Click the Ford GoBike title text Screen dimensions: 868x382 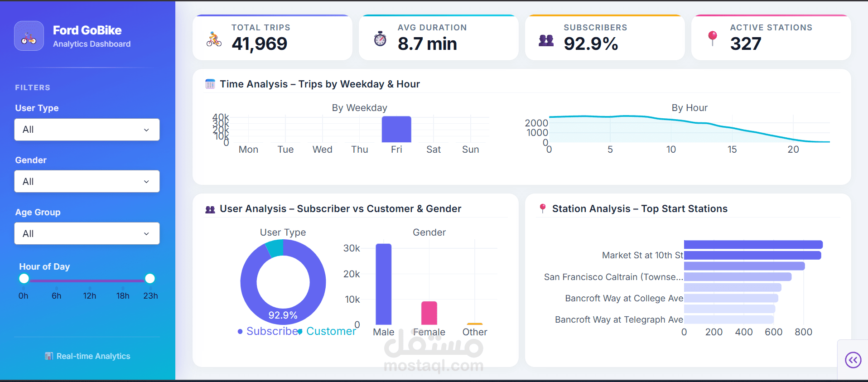(x=87, y=30)
